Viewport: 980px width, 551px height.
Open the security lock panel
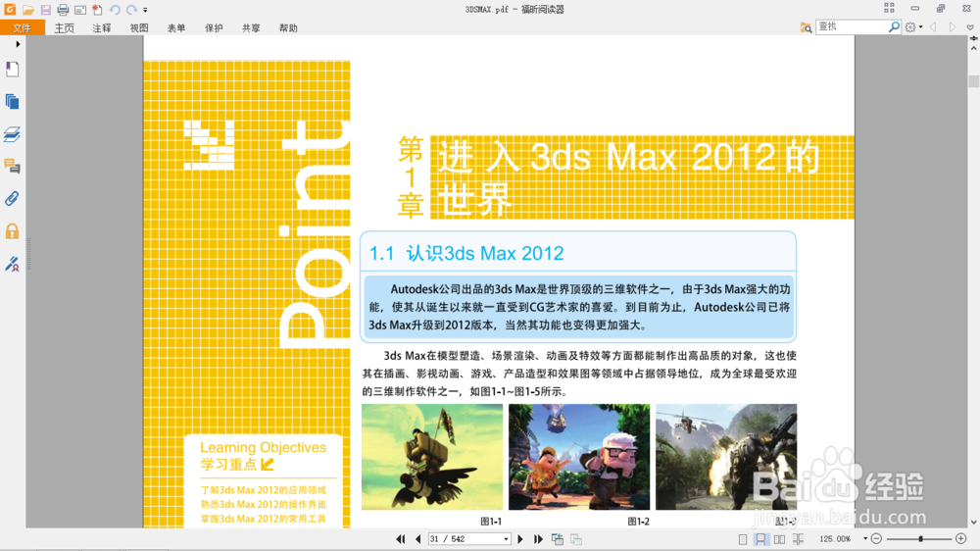12,231
